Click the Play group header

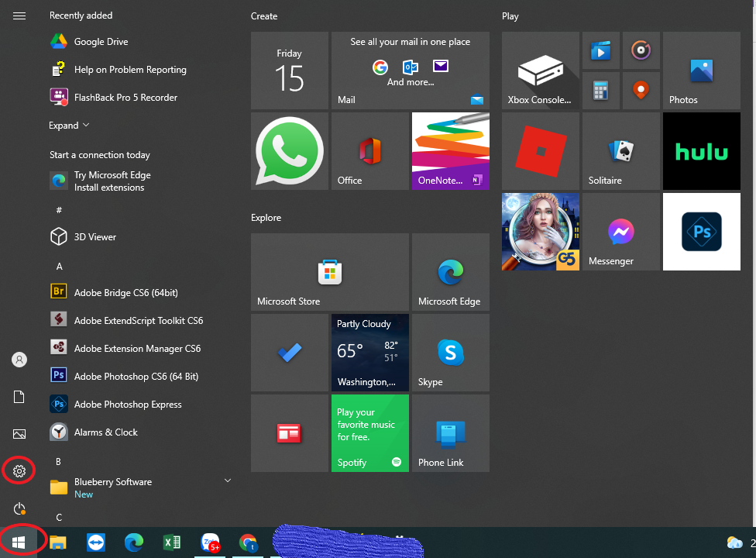(510, 16)
